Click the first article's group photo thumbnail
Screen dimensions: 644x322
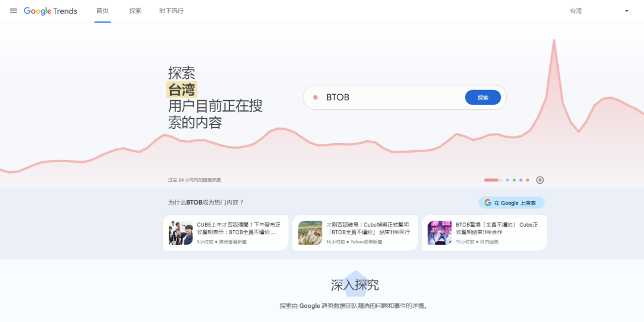(181, 233)
